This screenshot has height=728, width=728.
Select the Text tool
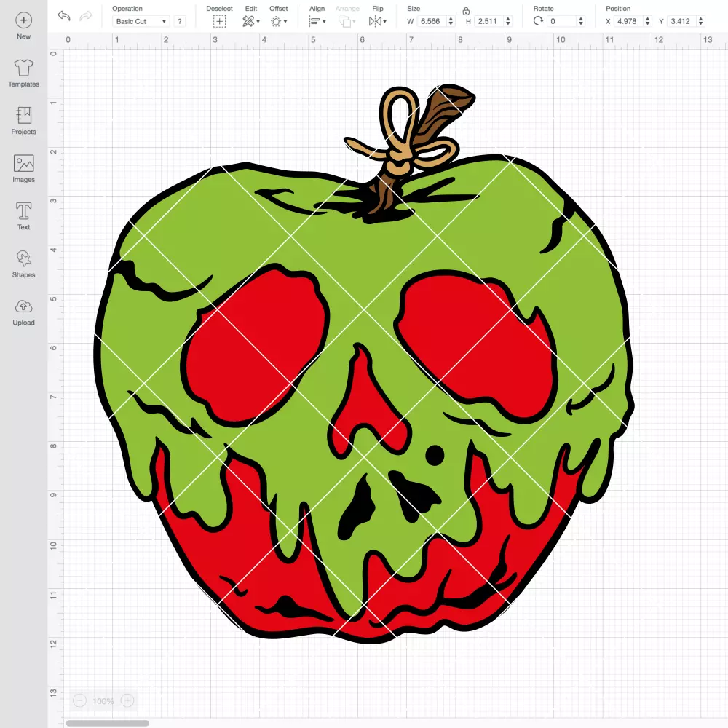tap(24, 211)
